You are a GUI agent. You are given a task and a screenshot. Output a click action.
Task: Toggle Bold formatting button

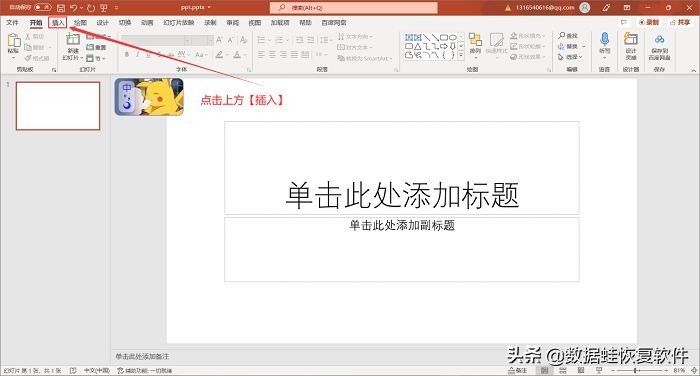(127, 54)
